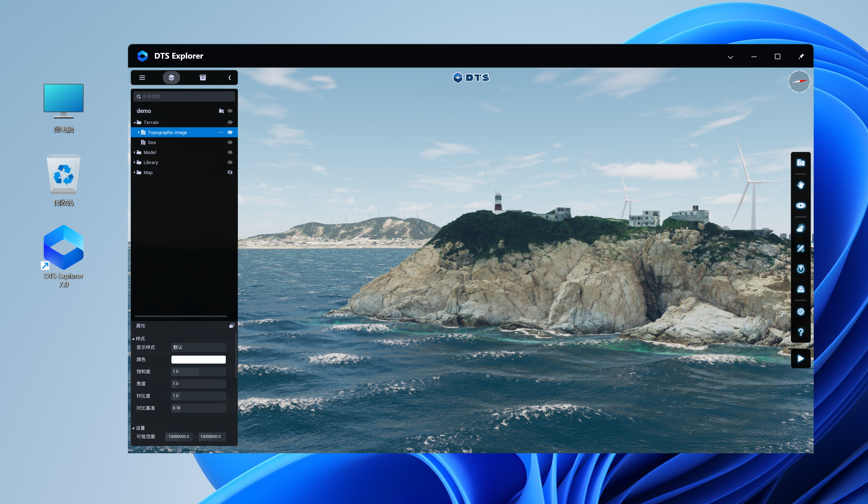Image resolution: width=868 pixels, height=504 pixels.
Task: Click the 对比基准 slider showing 0.18
Action: point(198,408)
